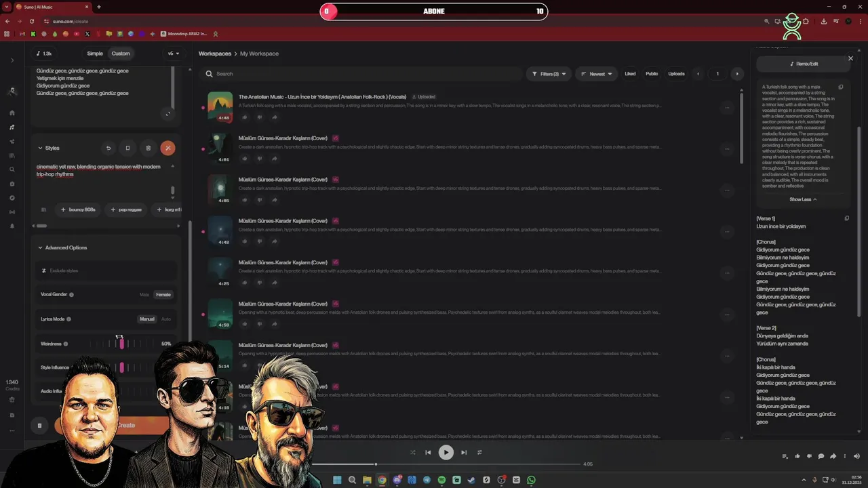This screenshot has height=488, width=868.
Task: Copy the style description in the right panel
Action: coord(841,87)
